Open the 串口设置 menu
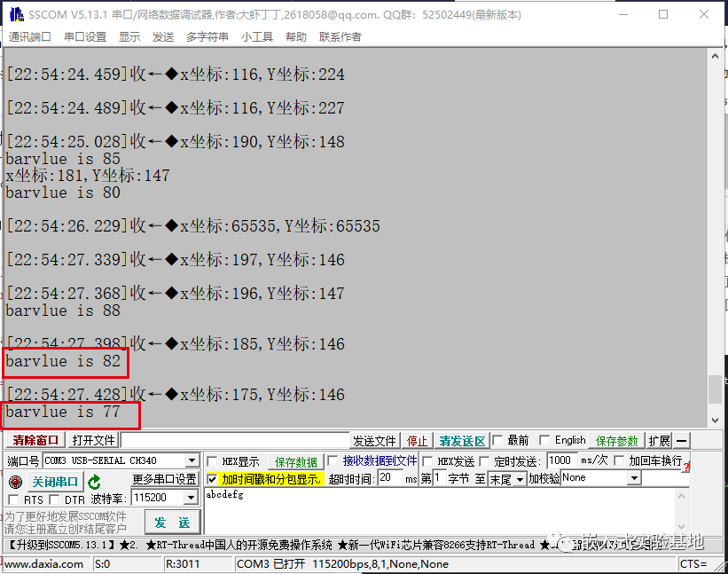This screenshot has height=574, width=728. click(x=85, y=36)
